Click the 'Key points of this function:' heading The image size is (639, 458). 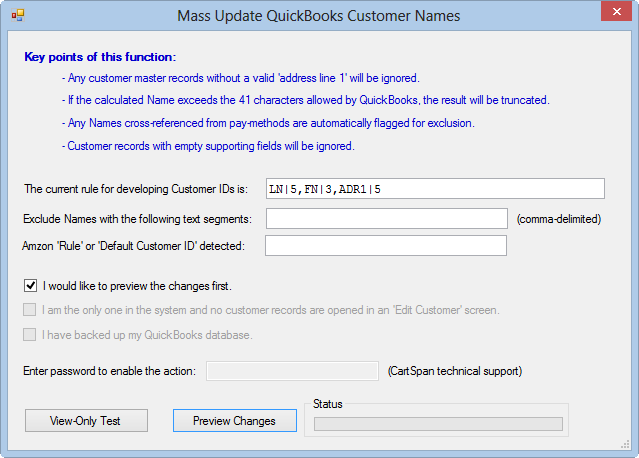(100, 57)
